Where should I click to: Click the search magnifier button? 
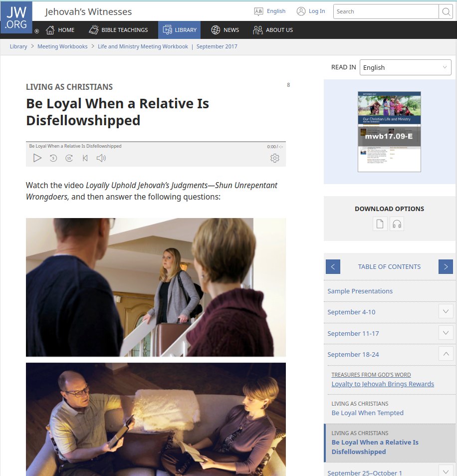[446, 11]
